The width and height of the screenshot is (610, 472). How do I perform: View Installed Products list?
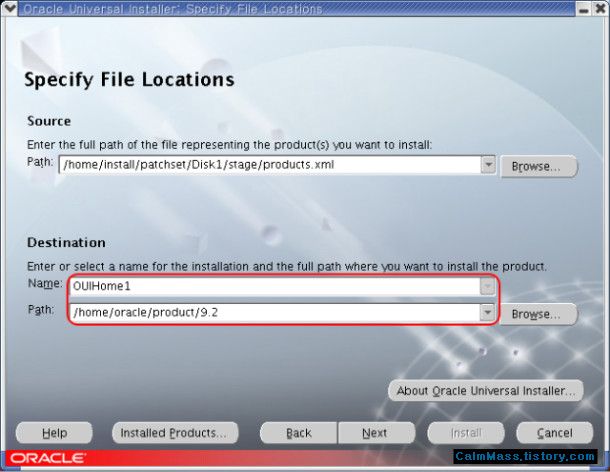(x=175, y=433)
